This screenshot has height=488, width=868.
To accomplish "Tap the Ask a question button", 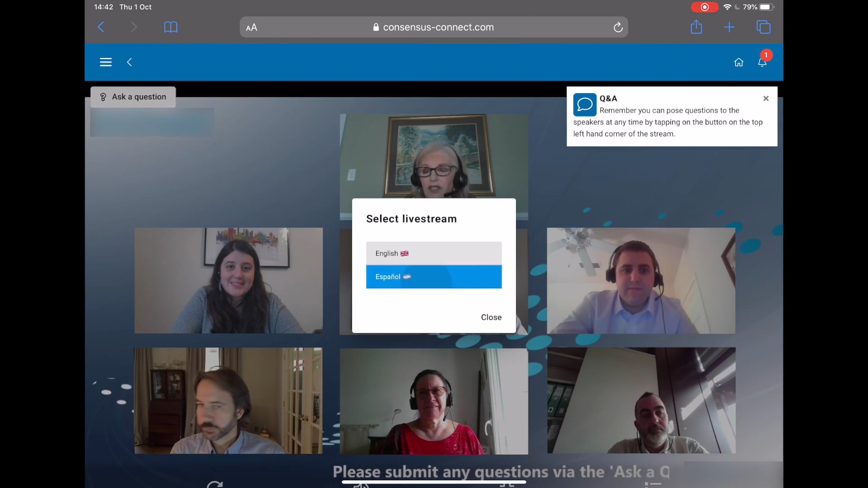I will tap(132, 97).
